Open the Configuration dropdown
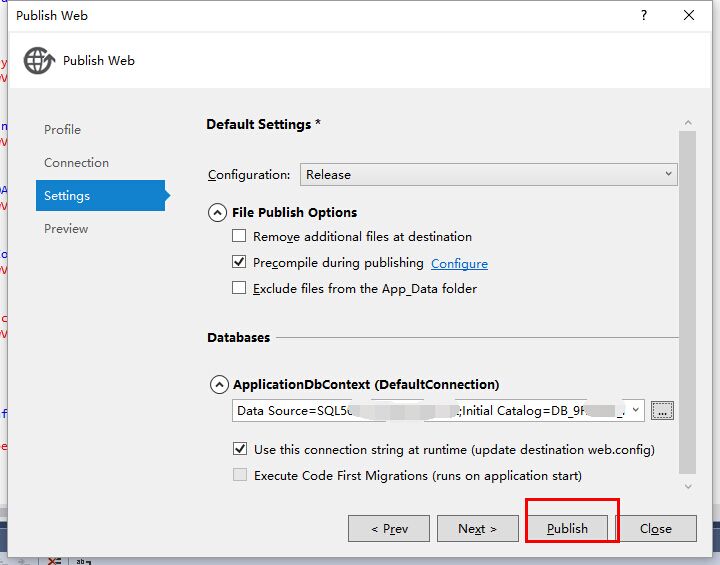The width and height of the screenshot is (720, 565). (x=488, y=174)
